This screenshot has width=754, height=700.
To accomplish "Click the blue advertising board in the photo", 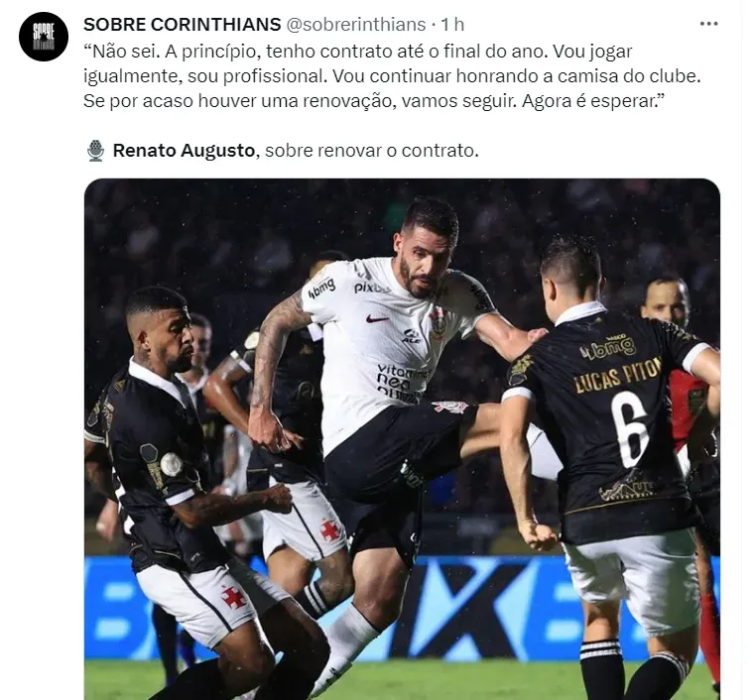I will 402,608.
